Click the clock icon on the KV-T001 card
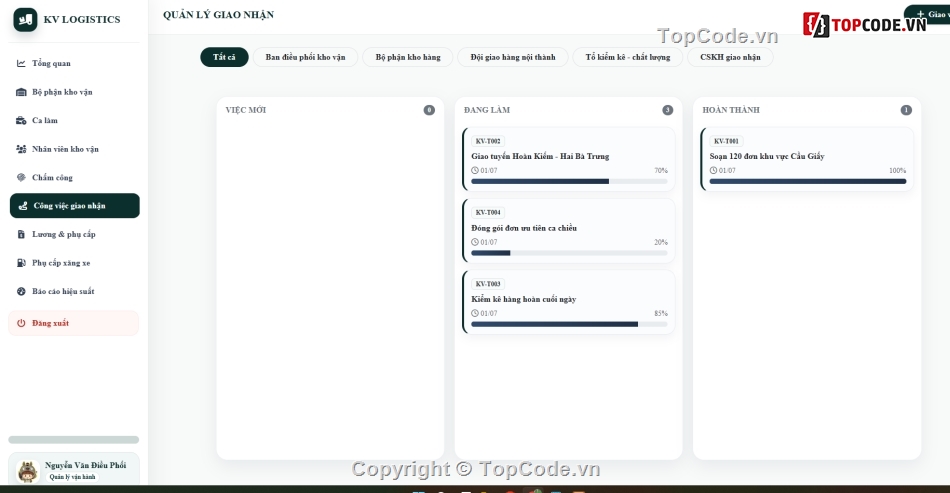This screenshot has height=493, width=950. [713, 171]
